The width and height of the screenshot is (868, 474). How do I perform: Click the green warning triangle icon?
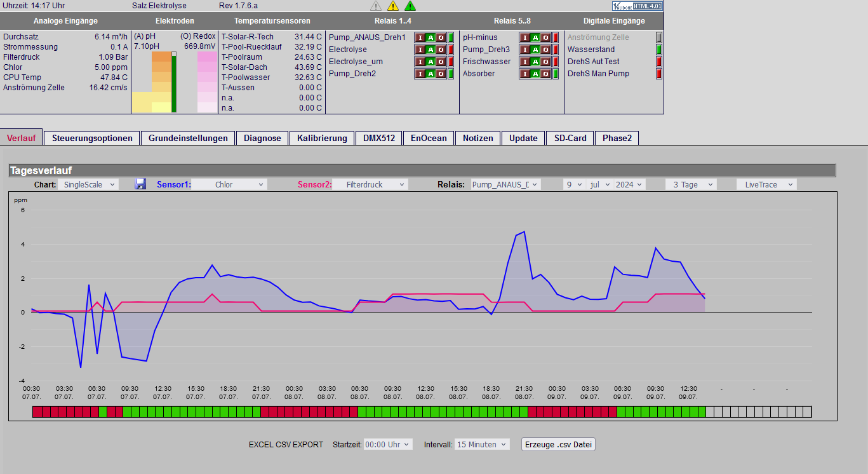410,6
